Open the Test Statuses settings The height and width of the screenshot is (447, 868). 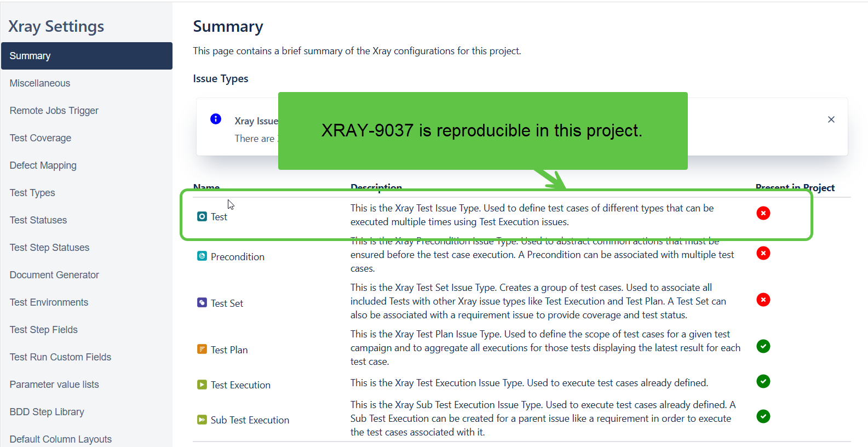coord(38,220)
